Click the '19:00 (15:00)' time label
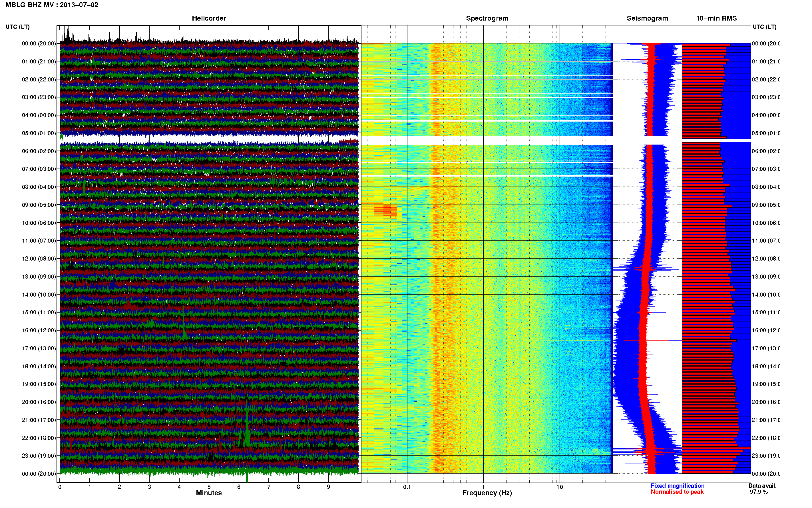This screenshot has width=812, height=508. point(39,384)
